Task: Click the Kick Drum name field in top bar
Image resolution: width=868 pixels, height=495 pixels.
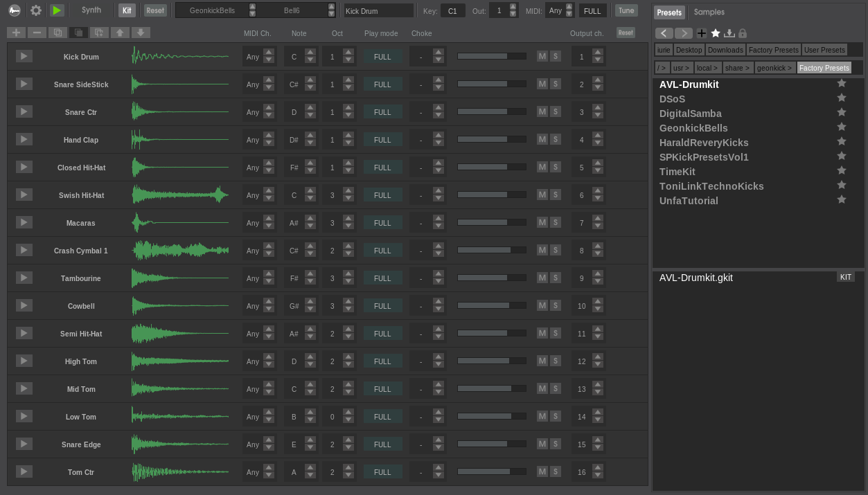Action: pos(378,10)
